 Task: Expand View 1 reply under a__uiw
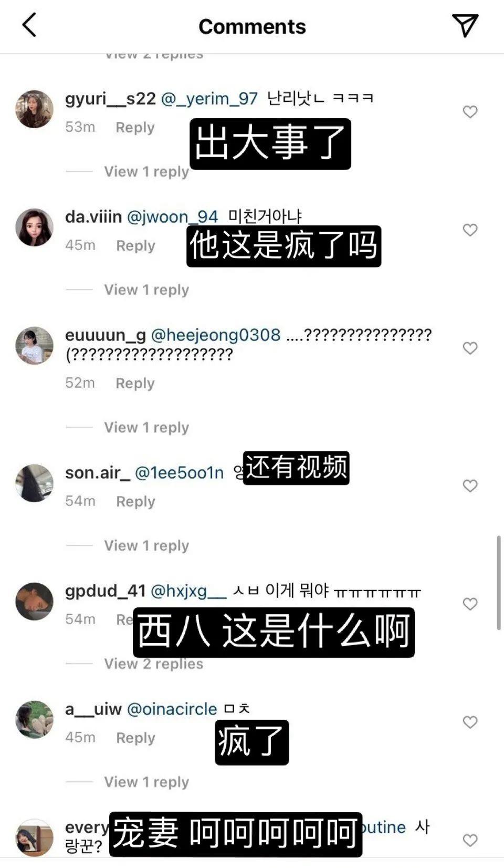(146, 782)
